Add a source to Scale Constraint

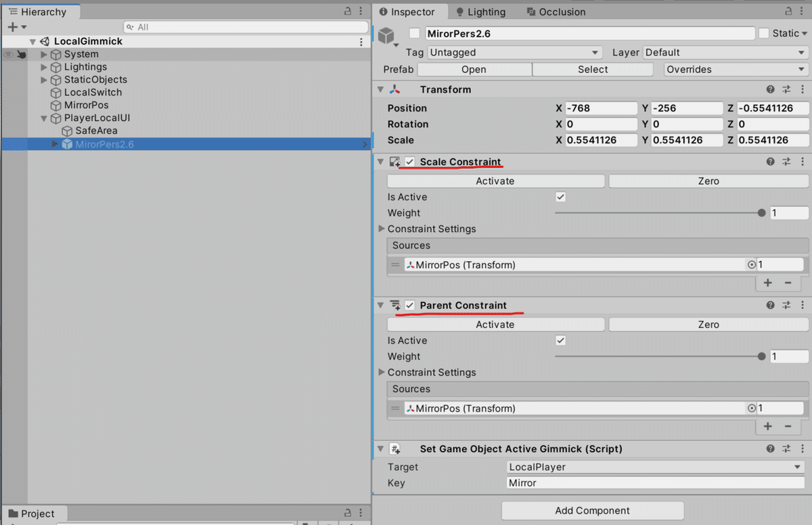click(x=768, y=283)
